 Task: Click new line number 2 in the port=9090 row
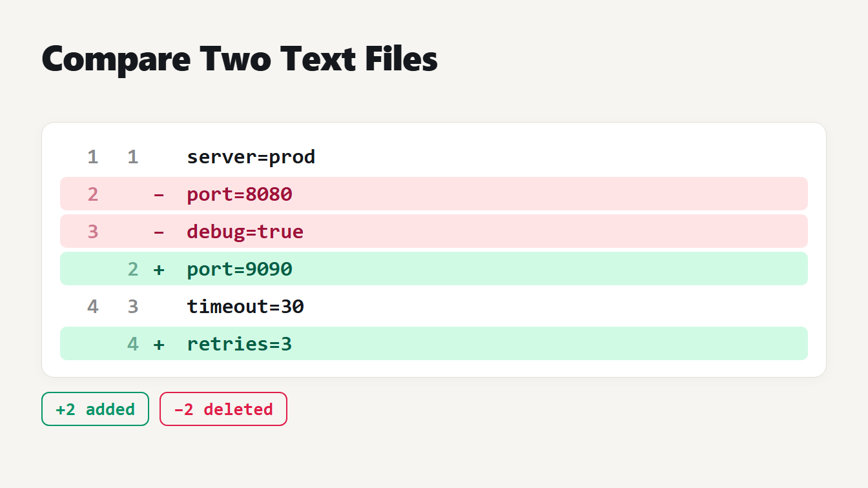[x=133, y=269]
